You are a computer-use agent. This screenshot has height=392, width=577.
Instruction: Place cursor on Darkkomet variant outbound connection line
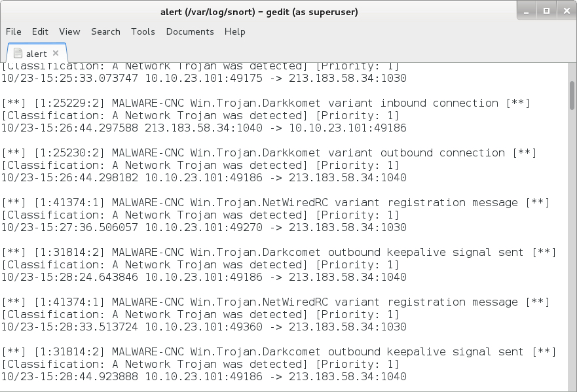[x=269, y=152]
